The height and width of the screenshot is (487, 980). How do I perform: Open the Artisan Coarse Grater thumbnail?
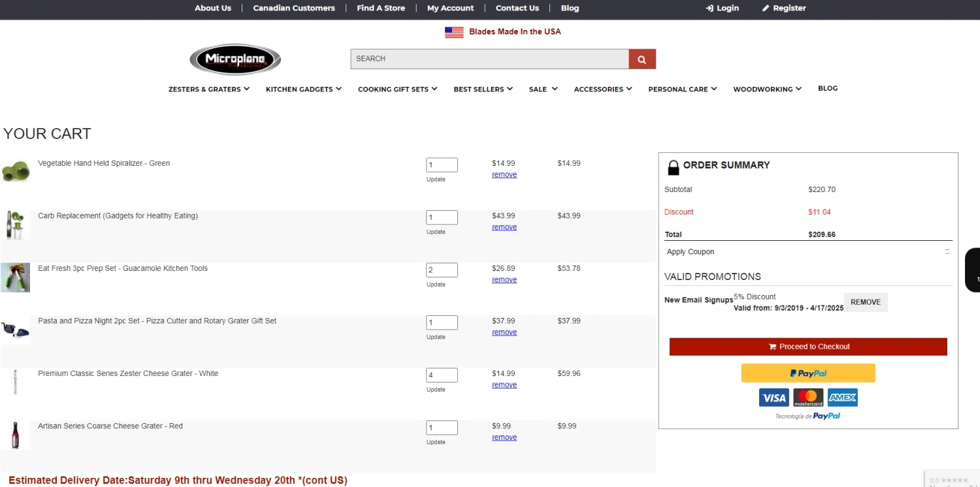[16, 435]
